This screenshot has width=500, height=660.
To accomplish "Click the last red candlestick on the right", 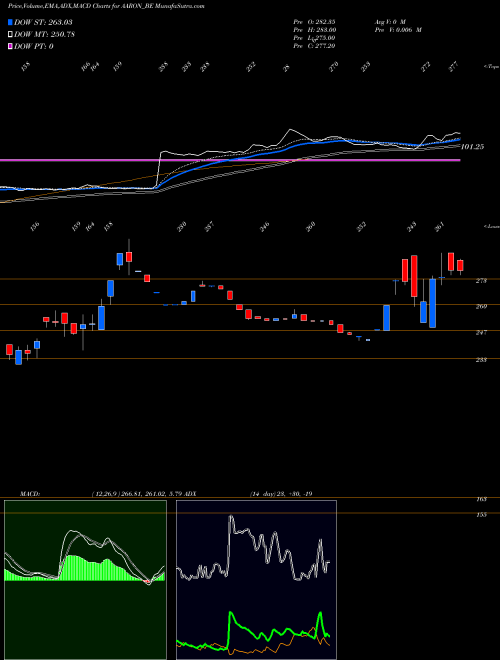I will pos(460,265).
